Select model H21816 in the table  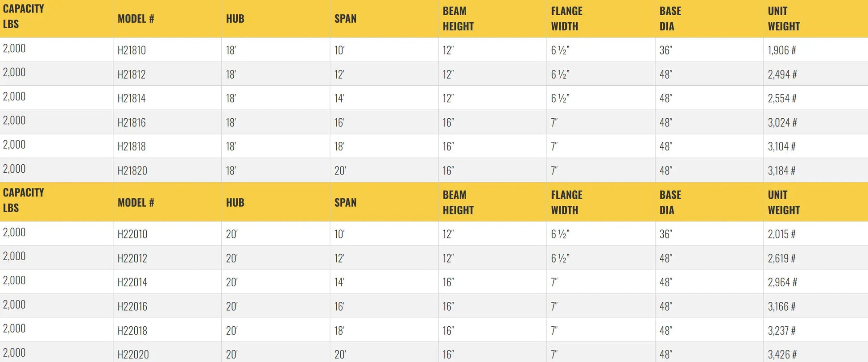tap(132, 122)
